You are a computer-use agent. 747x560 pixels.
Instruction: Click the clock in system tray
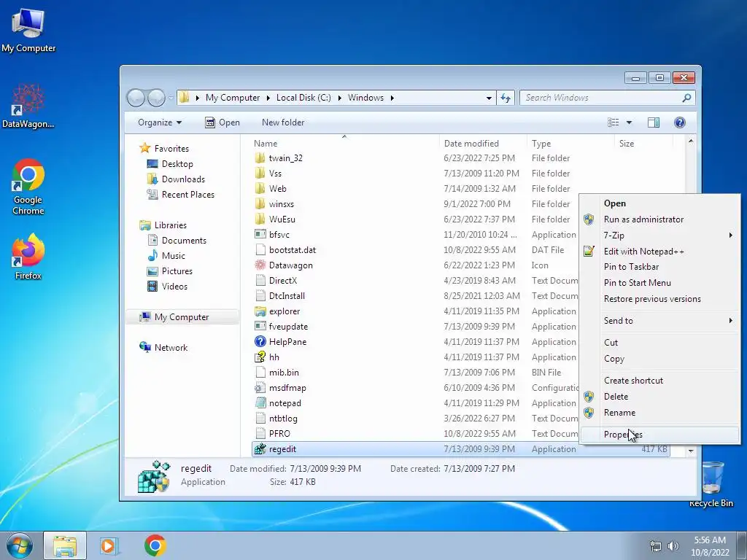tap(710, 546)
